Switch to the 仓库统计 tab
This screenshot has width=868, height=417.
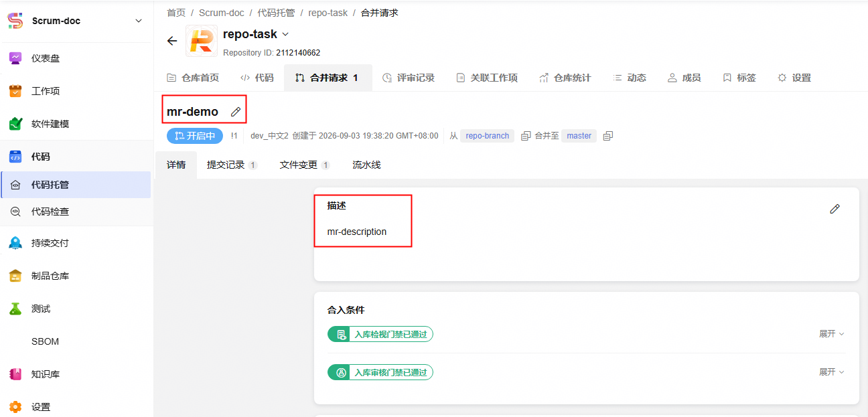(565, 78)
